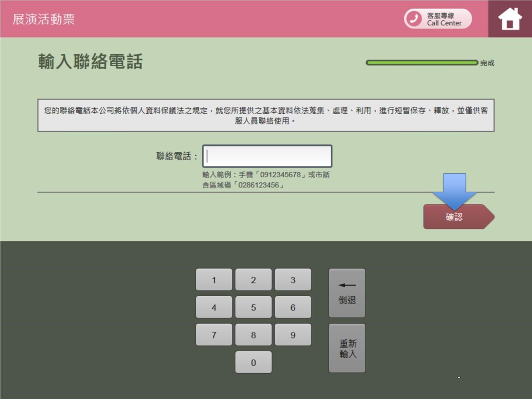The image size is (532, 399).
Task: Tap number 3 on the keypad
Action: 293,280
